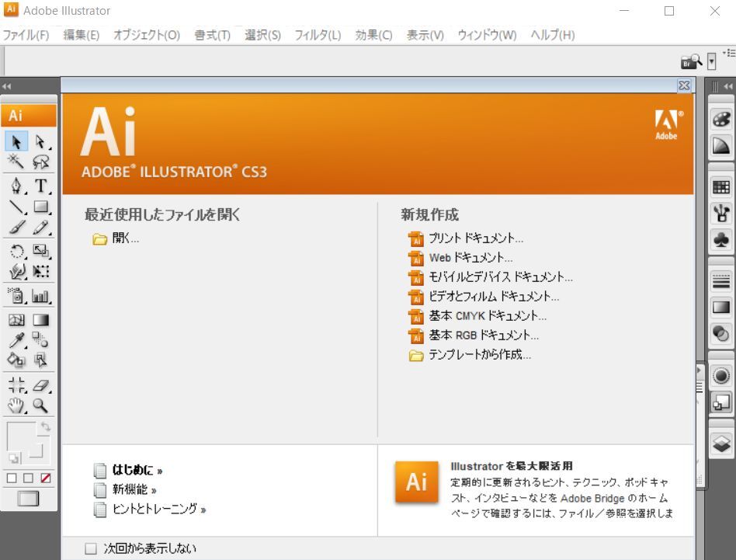The width and height of the screenshot is (736, 560).
Task: Select the Warp tool
Action: tap(16, 271)
